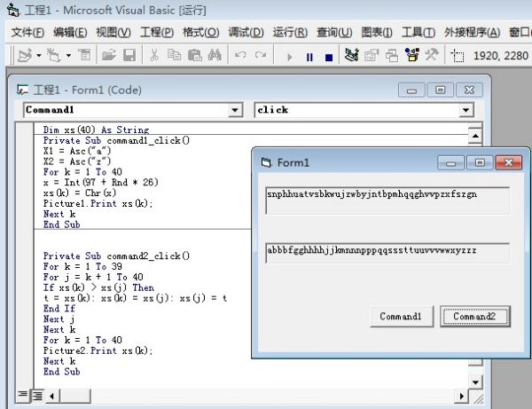Expand the click procedure dropdown

[x=465, y=110]
